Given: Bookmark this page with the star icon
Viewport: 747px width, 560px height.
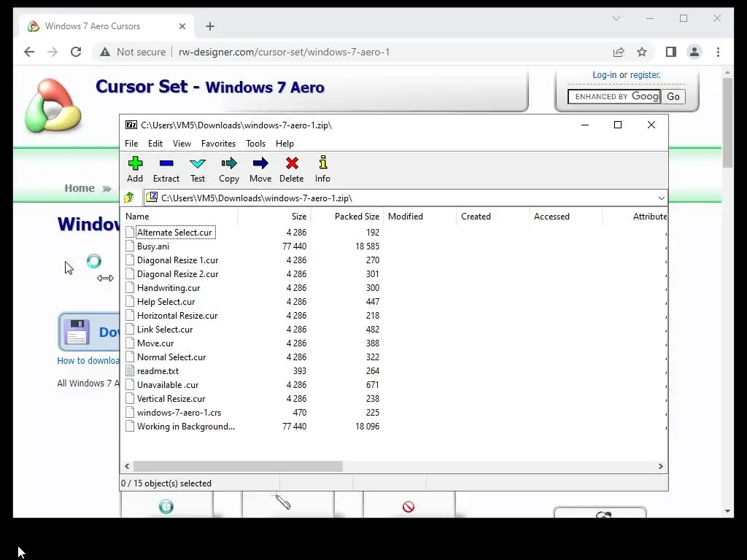Looking at the screenshot, I should (x=642, y=52).
